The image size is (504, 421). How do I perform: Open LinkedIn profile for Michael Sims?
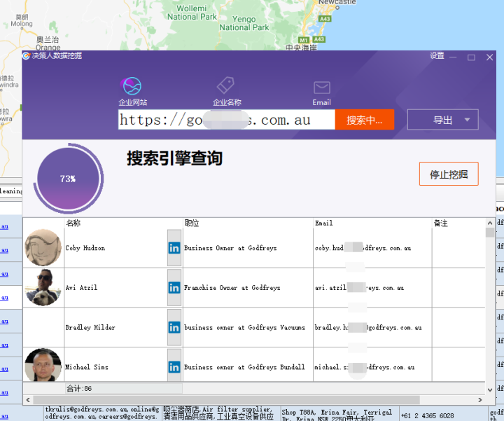174,367
